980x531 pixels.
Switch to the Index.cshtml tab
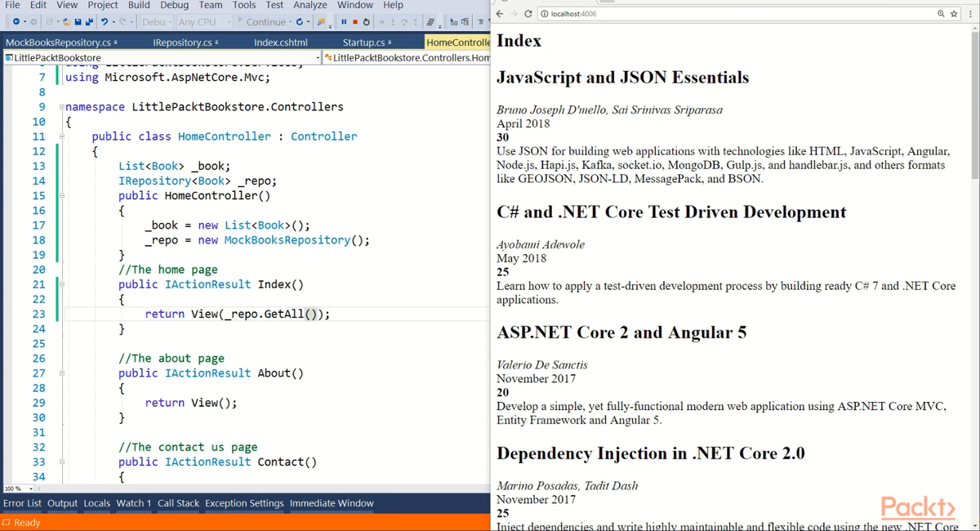click(x=281, y=42)
